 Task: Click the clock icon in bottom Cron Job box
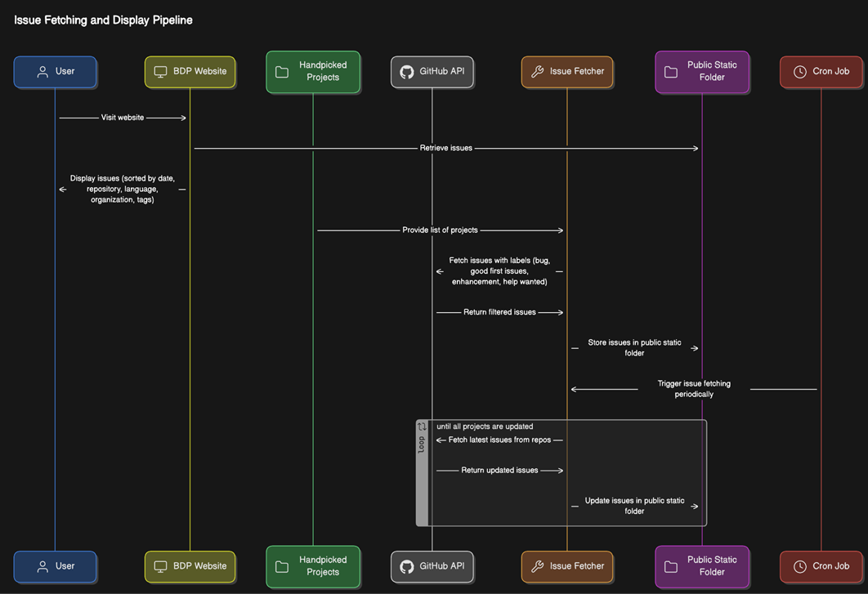pos(799,566)
